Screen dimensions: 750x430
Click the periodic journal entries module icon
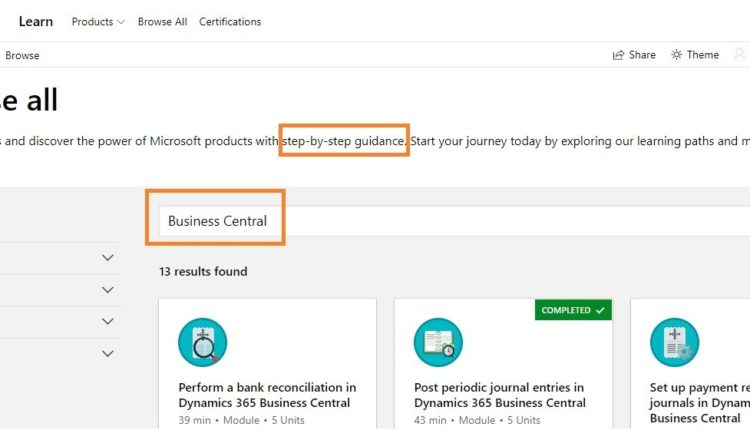point(438,343)
